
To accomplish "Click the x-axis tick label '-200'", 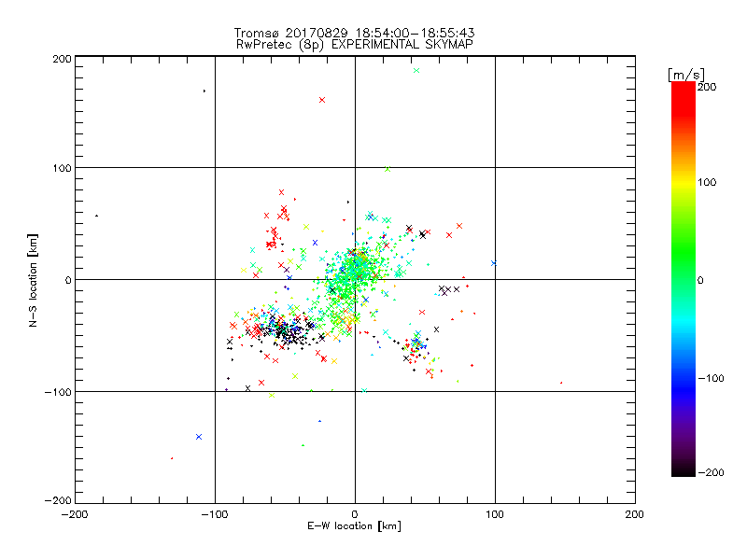I will (x=75, y=514).
